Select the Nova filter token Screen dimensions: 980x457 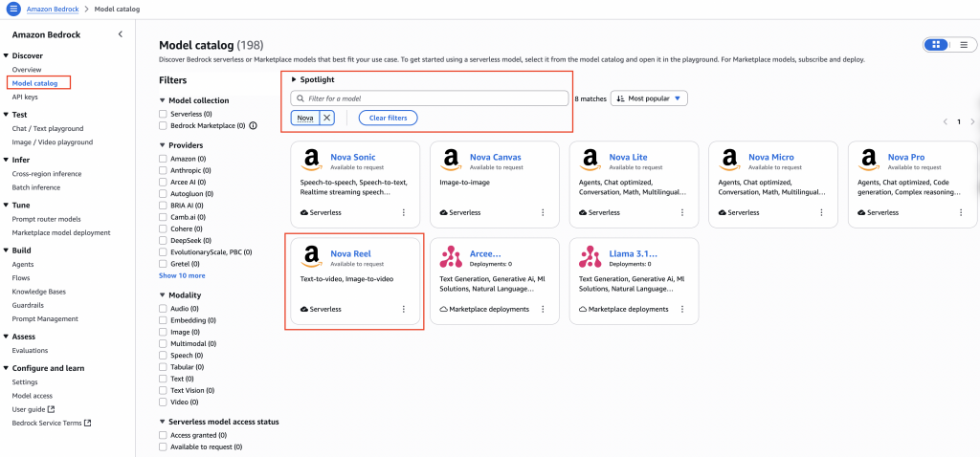coord(305,118)
